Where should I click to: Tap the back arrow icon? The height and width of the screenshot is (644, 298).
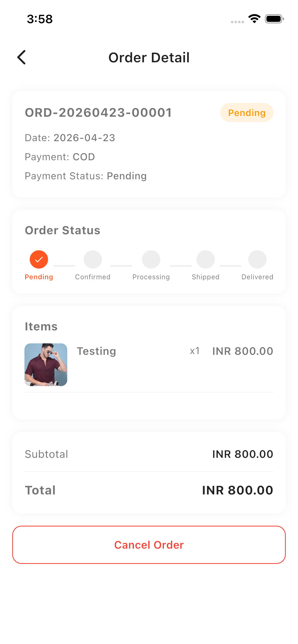point(22,57)
